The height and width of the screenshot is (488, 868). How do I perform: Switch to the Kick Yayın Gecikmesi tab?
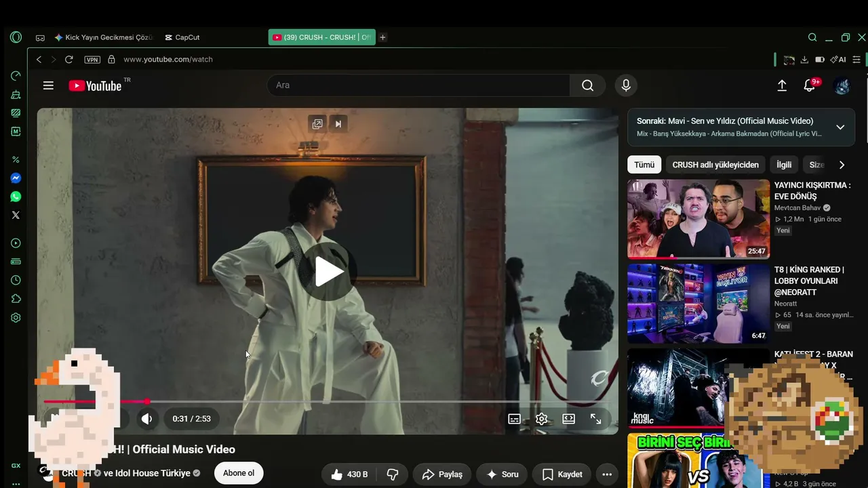tap(104, 37)
